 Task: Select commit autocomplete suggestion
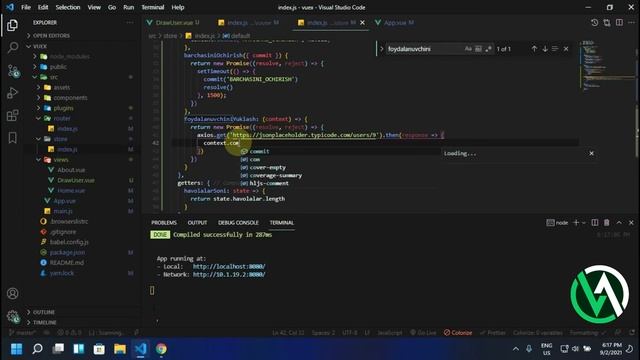click(x=259, y=151)
